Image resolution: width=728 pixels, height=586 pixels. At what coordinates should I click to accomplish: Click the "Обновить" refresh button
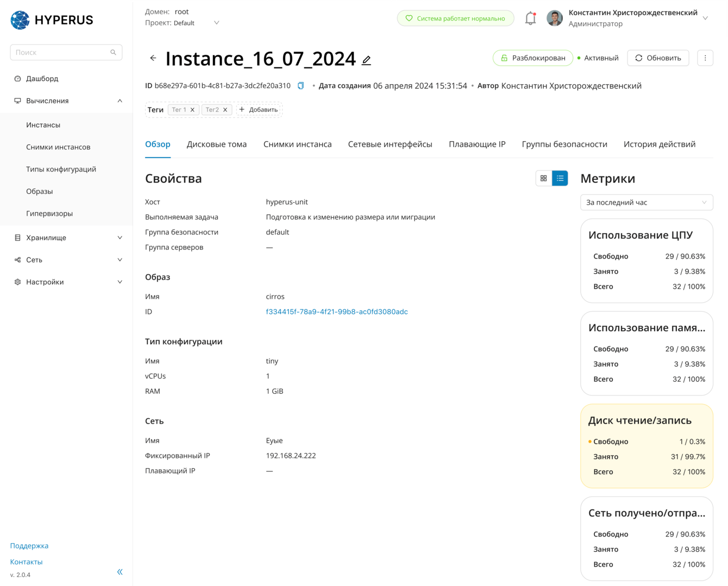point(658,58)
